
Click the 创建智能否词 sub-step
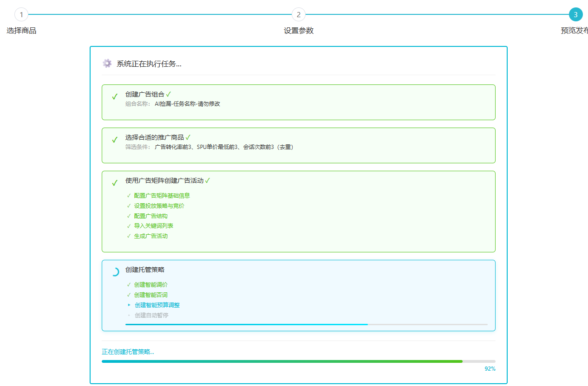coord(150,295)
